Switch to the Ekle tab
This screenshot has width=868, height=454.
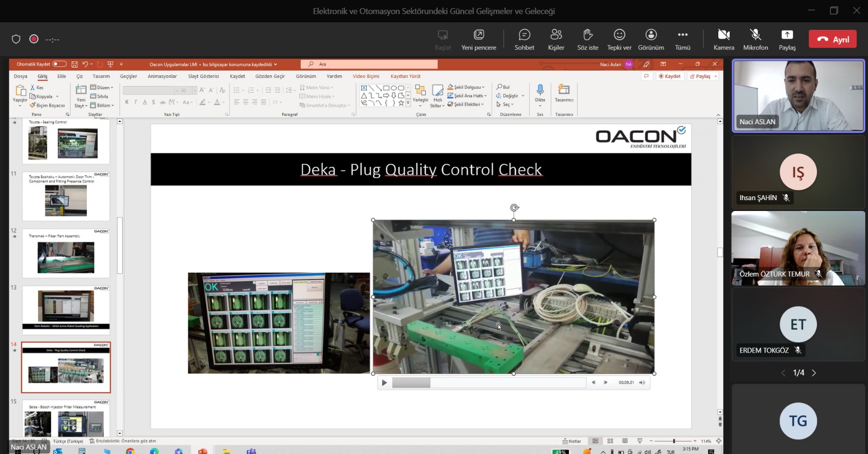tap(62, 76)
